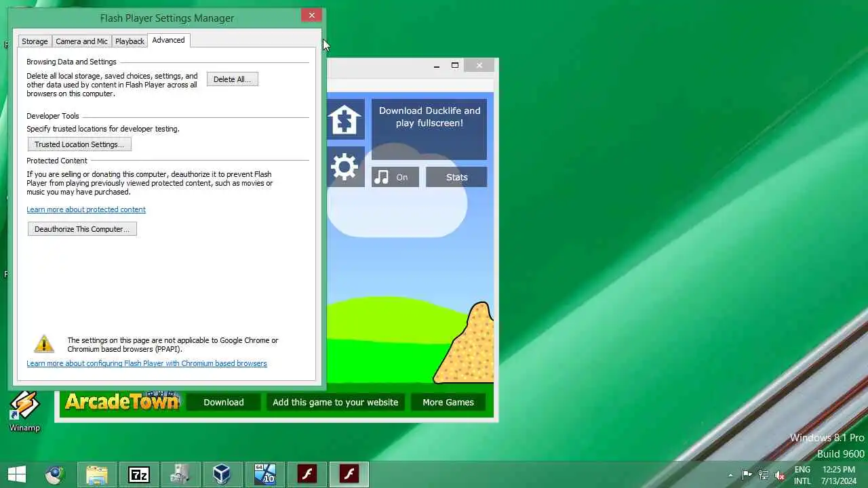
Task: Minimize the Ducklife game window
Action: [437, 66]
